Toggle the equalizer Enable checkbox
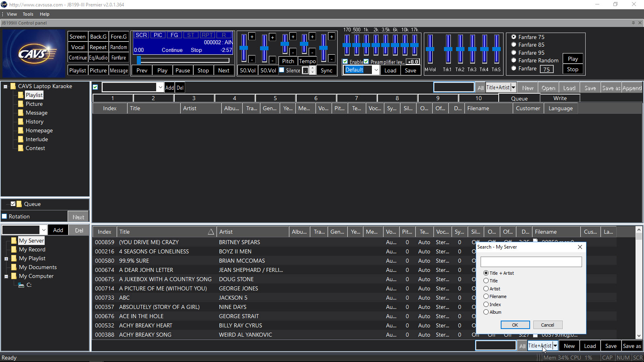This screenshot has width=644, height=362. pyautogui.click(x=345, y=62)
